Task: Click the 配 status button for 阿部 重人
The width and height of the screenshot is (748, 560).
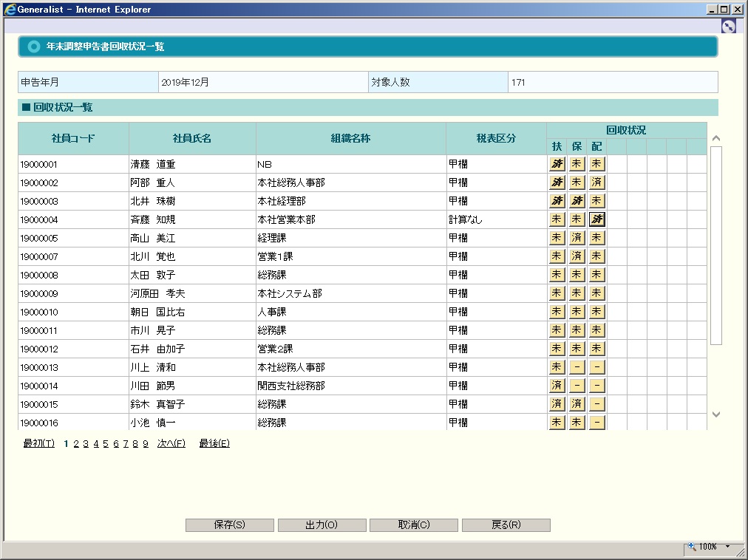Action: click(x=597, y=182)
